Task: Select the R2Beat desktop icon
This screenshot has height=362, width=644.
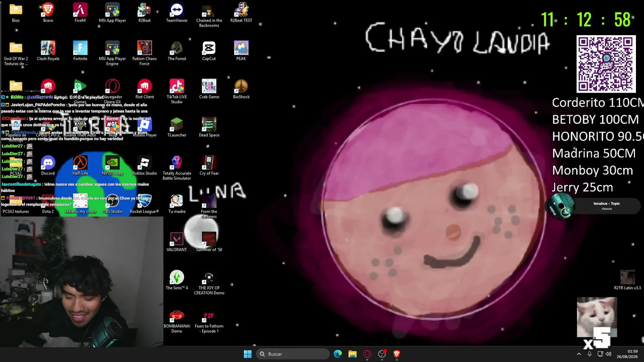Action: click(x=144, y=13)
